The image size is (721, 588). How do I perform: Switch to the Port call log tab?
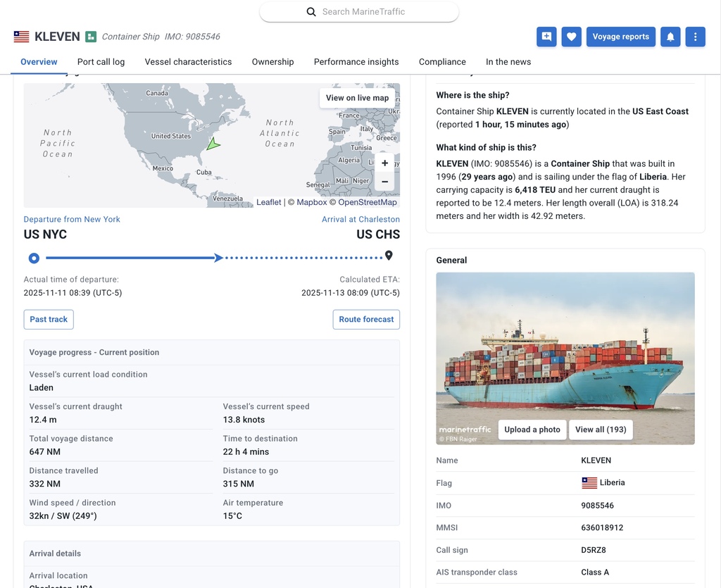(x=101, y=62)
